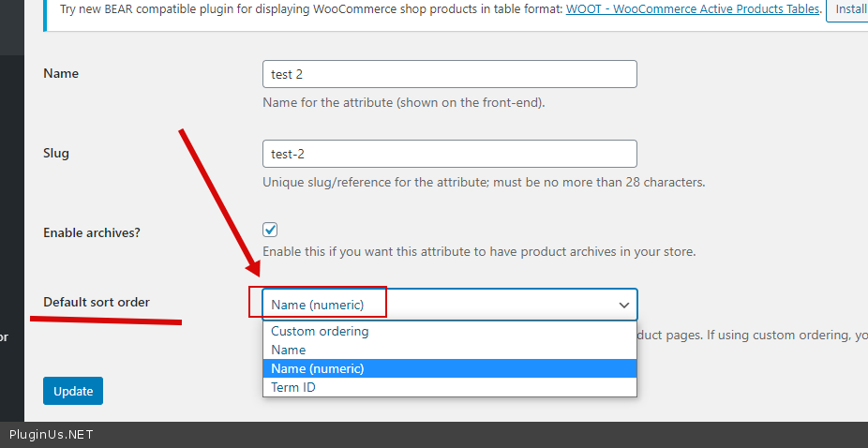Screen dimensions: 868x448
Task: Click the blue Update button
Action: (x=73, y=391)
